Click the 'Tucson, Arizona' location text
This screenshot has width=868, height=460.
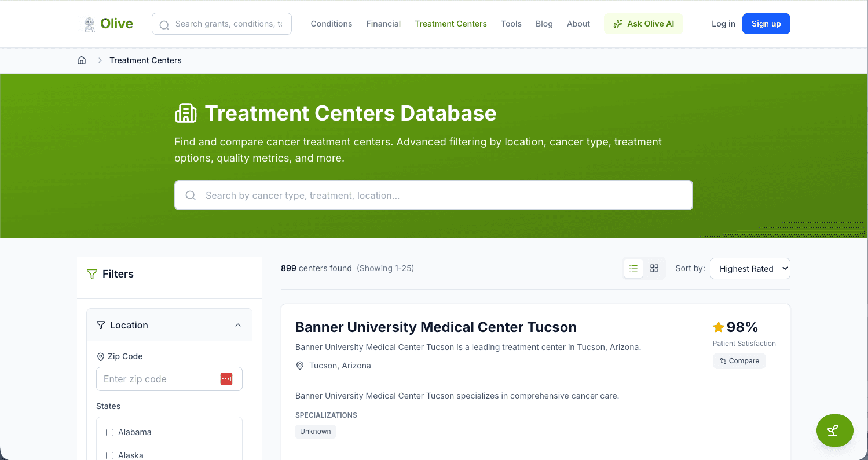point(340,366)
